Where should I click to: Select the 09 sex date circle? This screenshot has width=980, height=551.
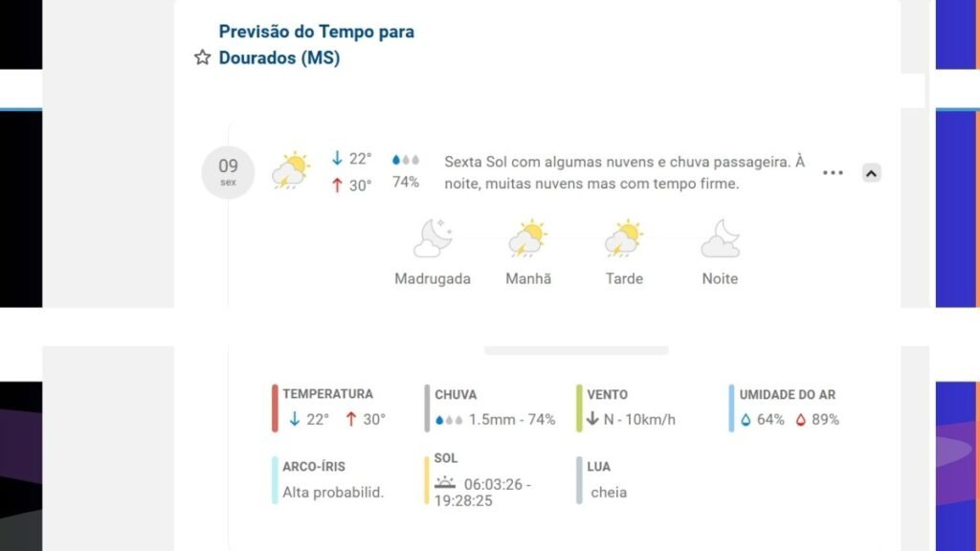coord(228,172)
